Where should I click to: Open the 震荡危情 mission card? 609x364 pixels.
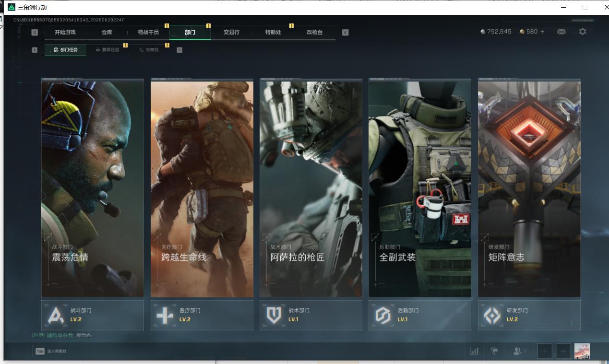93,188
